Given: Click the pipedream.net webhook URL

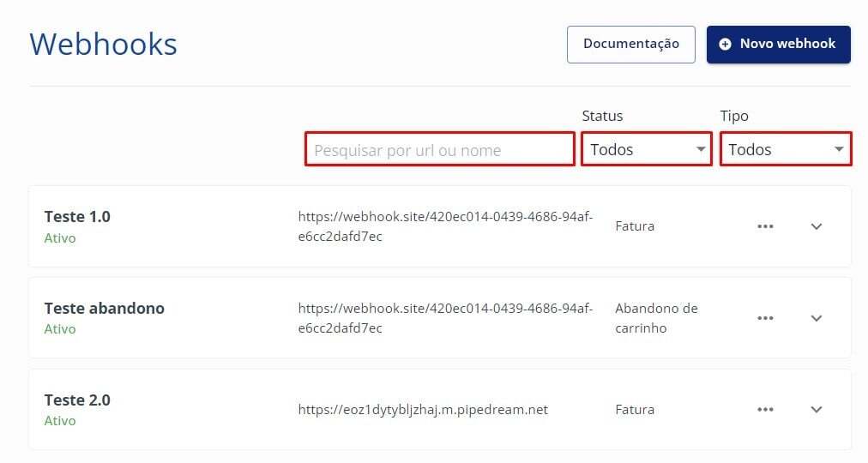Looking at the screenshot, I should click(x=423, y=410).
